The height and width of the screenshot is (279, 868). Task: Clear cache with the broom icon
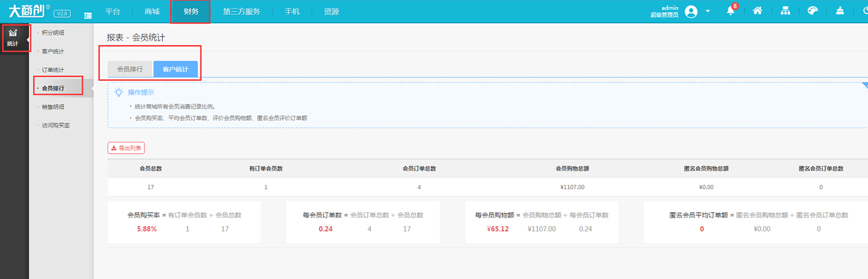[839, 11]
